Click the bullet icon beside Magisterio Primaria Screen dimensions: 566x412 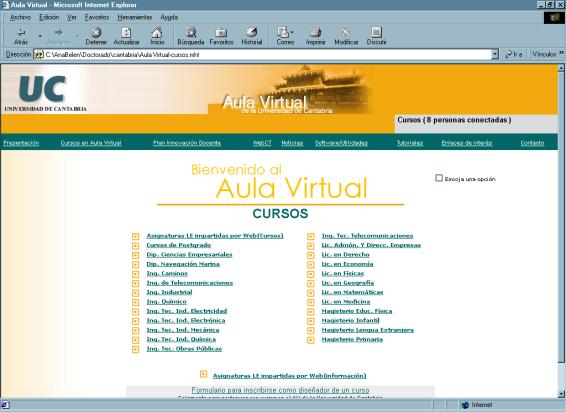coord(311,340)
